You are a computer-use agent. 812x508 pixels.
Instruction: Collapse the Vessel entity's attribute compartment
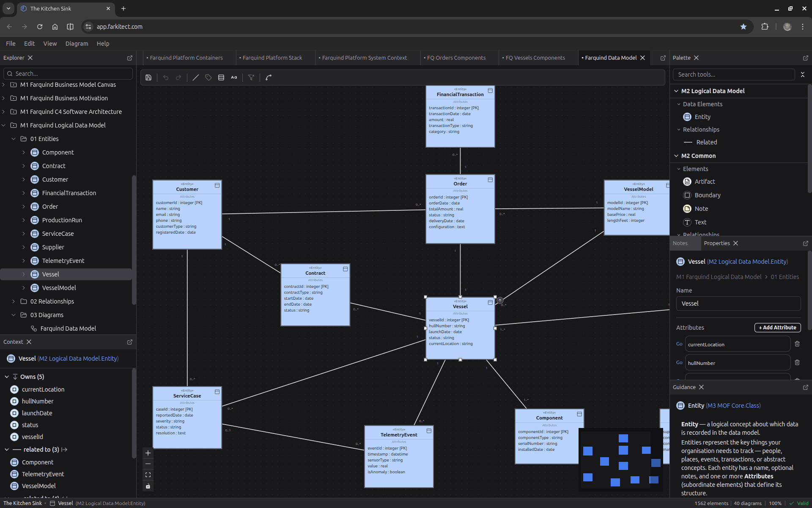pyautogui.click(x=490, y=303)
